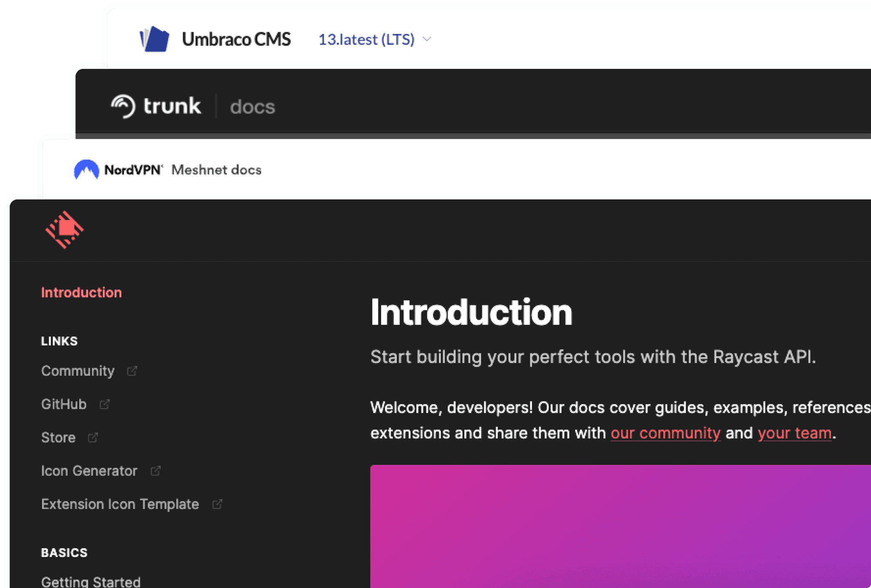The image size is (871, 588).
Task: Click the Trunk logo icon
Action: tap(122, 106)
